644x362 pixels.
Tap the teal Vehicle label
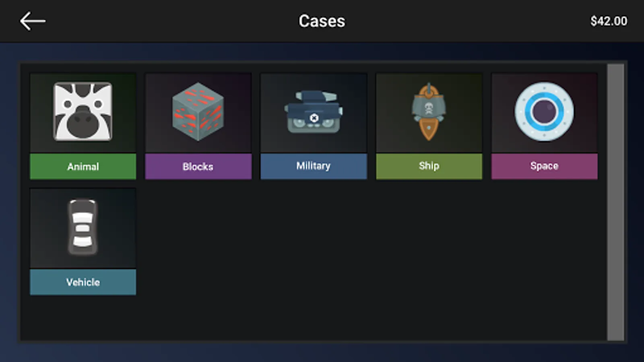(83, 282)
